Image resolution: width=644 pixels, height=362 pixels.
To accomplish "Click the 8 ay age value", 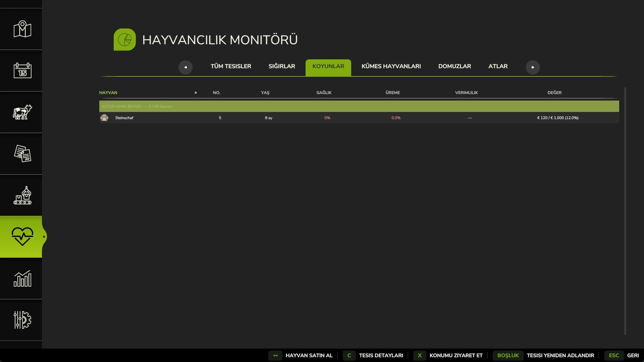I will click(x=268, y=118).
